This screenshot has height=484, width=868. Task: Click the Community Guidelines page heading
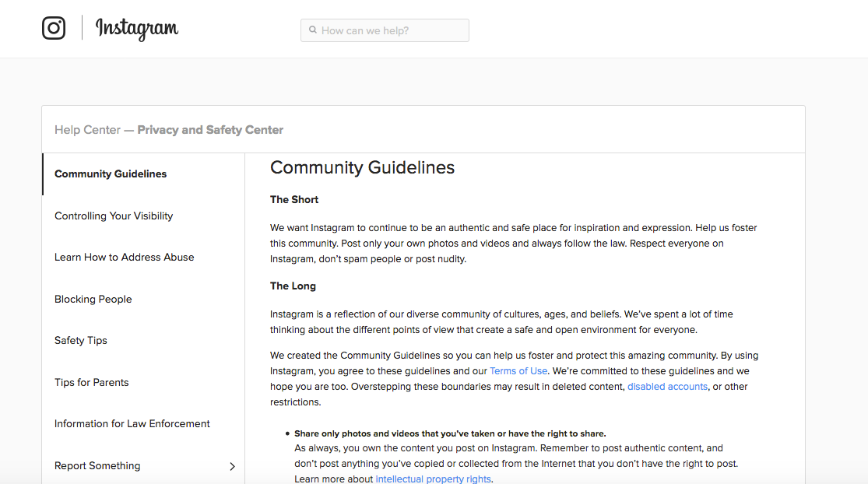point(363,167)
